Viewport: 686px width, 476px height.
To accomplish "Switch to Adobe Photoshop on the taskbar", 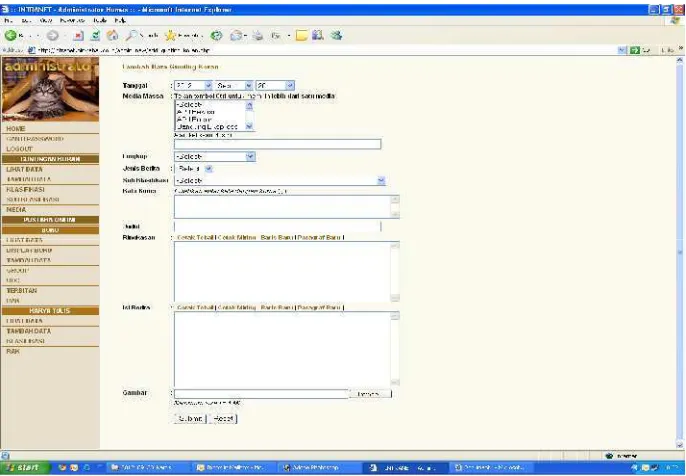I will (318, 468).
